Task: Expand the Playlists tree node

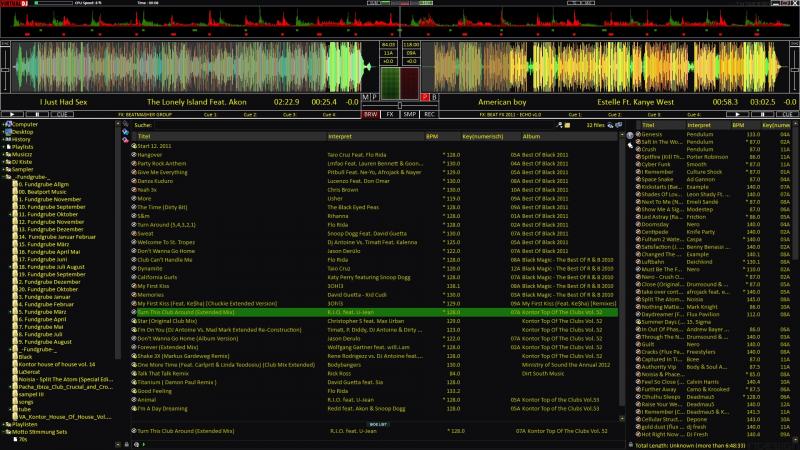Action: coord(3,147)
